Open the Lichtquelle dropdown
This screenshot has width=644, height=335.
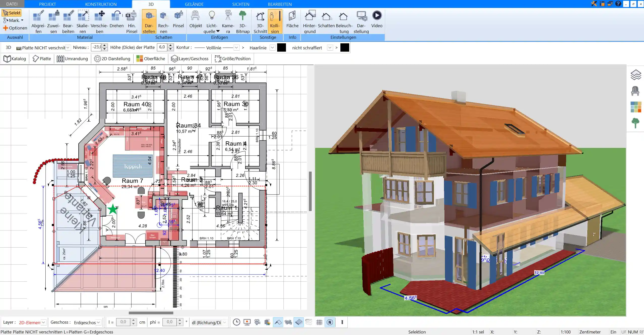212,22
